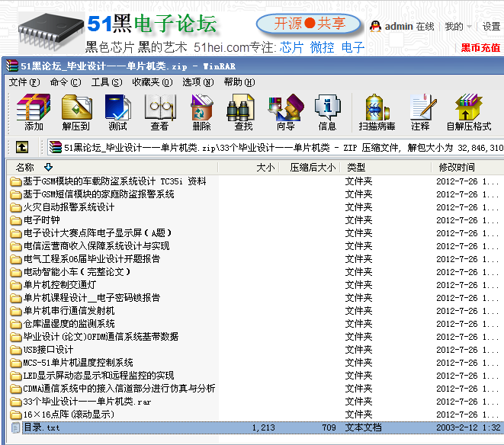504x445 pixels.
Task: Click the Comment (注释) toolbar icon
Action: tap(422, 107)
